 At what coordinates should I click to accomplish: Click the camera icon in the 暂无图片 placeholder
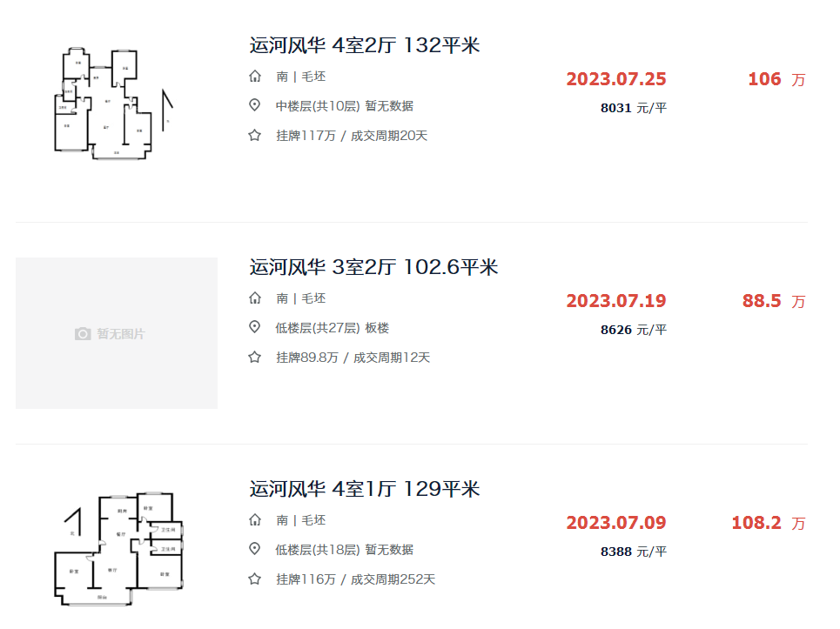click(x=83, y=334)
